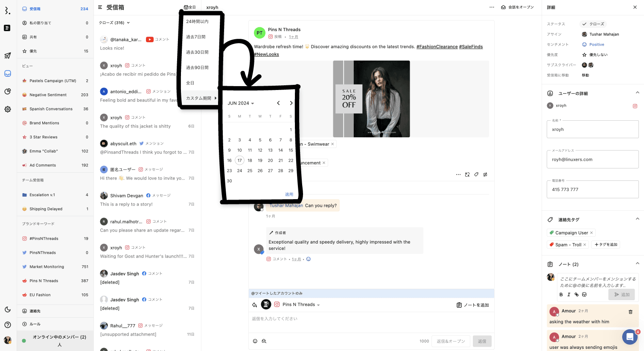This screenshot has width=644, height=351.
Task: Toggle the priority star in details
Action: click(x=584, y=55)
